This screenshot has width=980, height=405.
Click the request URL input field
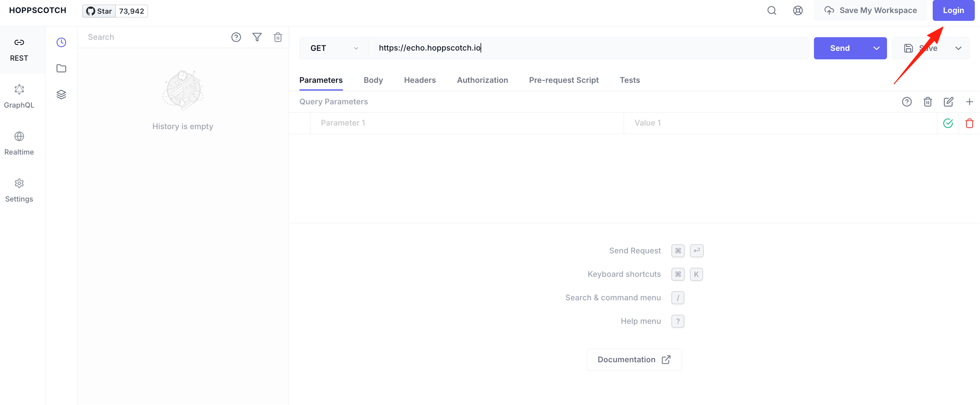[588, 48]
